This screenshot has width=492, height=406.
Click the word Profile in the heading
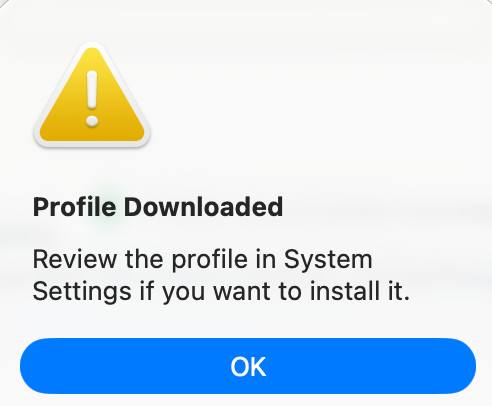click(74, 207)
